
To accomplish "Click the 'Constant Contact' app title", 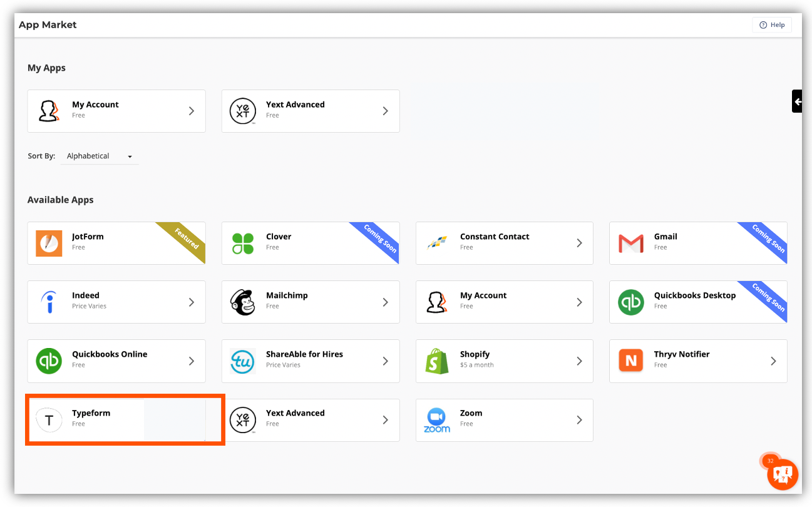I will tap(495, 237).
